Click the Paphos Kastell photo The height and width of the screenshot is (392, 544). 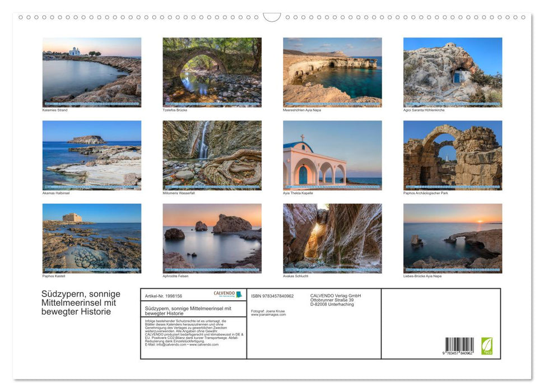[x=92, y=238]
